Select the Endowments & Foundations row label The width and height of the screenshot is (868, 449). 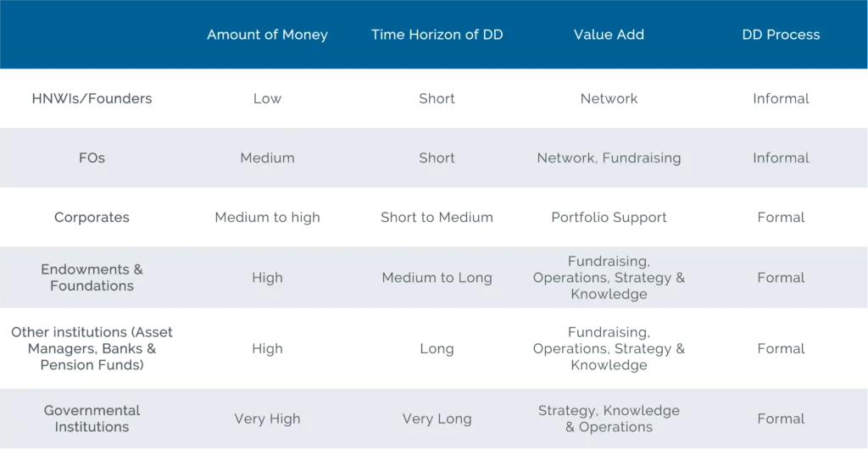pos(92,278)
